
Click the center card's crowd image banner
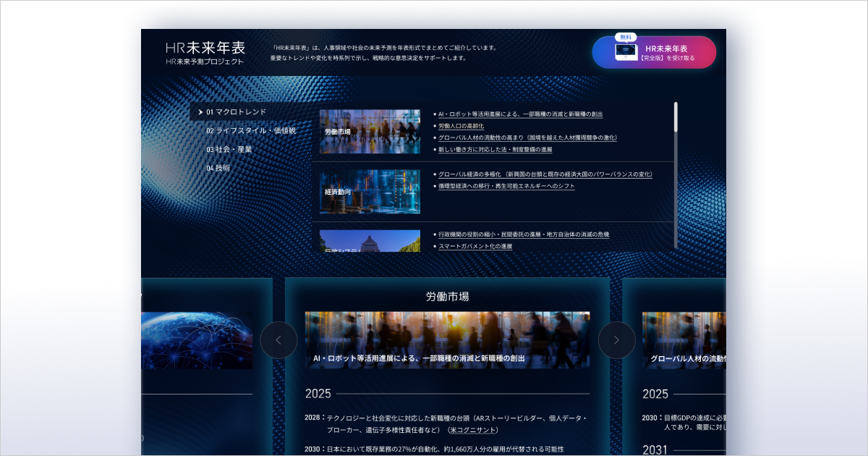click(447, 340)
